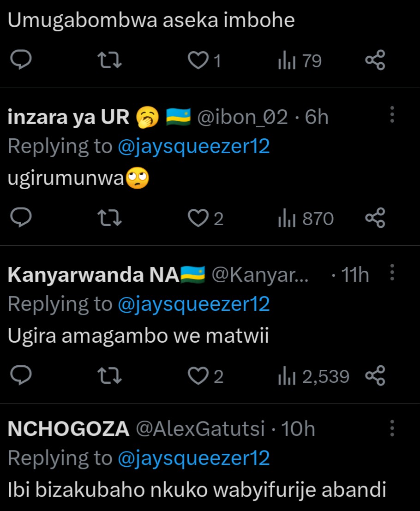Reply to the Umugabombwa aseka imbohe tweet
Image resolution: width=420 pixels, height=511 pixels.
[x=20, y=60]
